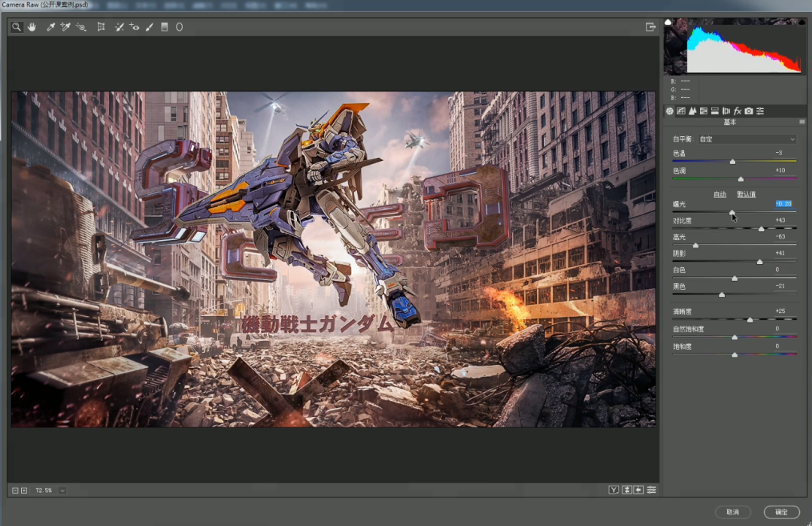This screenshot has width=812, height=526.
Task: Click the shadows slider handle
Action: click(759, 262)
